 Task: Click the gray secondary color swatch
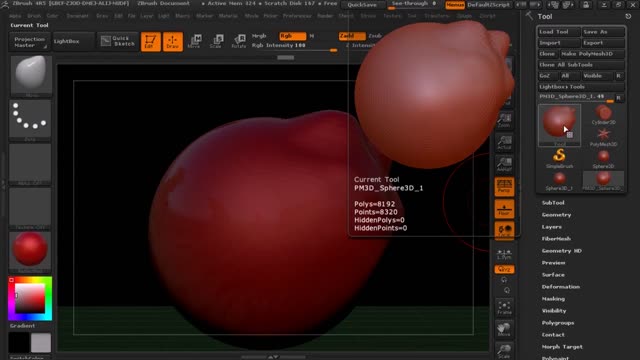coord(41,343)
